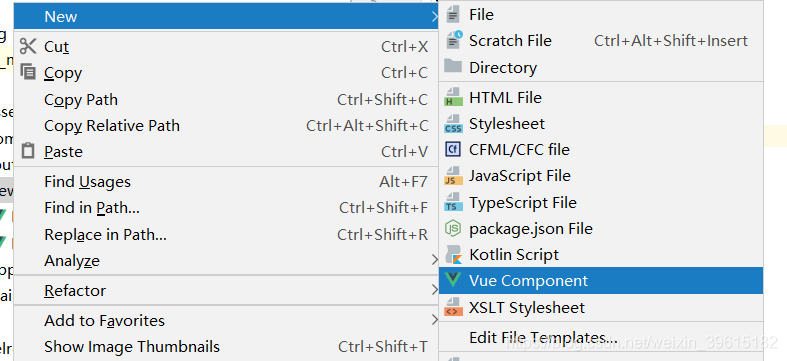Open Edit File Templates... entry
The image size is (787, 361).
click(x=601, y=337)
